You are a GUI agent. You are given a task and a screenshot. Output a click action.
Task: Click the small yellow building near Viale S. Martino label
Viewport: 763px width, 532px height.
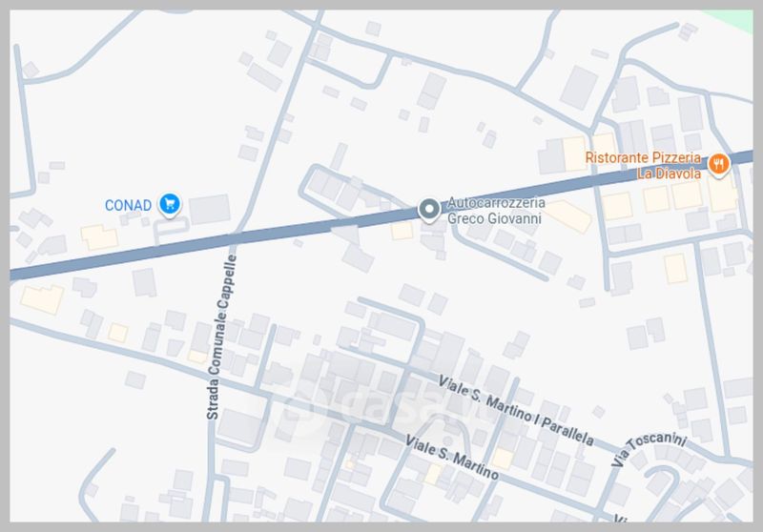(432, 474)
